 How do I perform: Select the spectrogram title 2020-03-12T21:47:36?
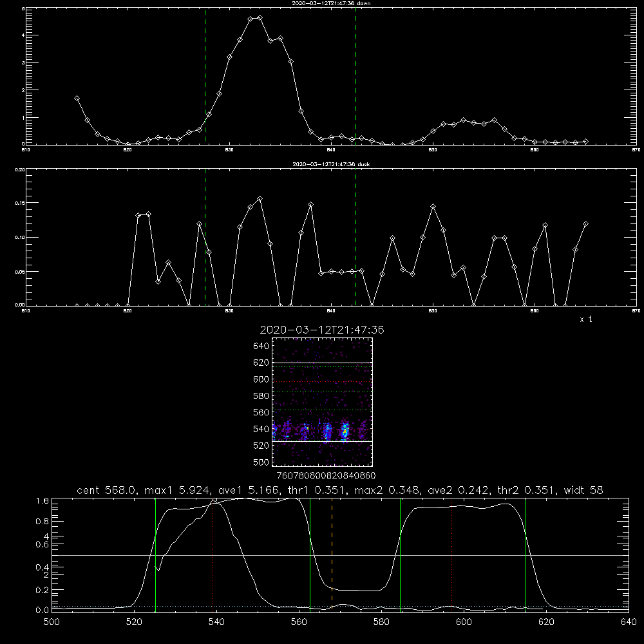pyautogui.click(x=322, y=330)
